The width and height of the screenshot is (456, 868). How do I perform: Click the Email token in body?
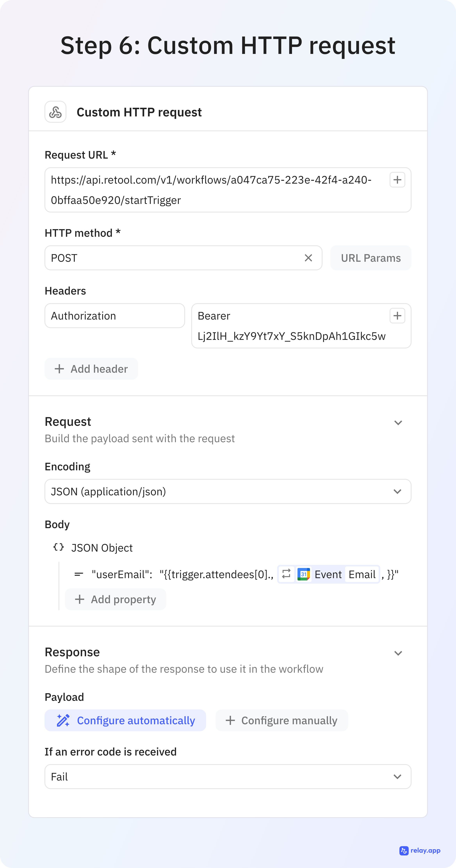coord(362,574)
